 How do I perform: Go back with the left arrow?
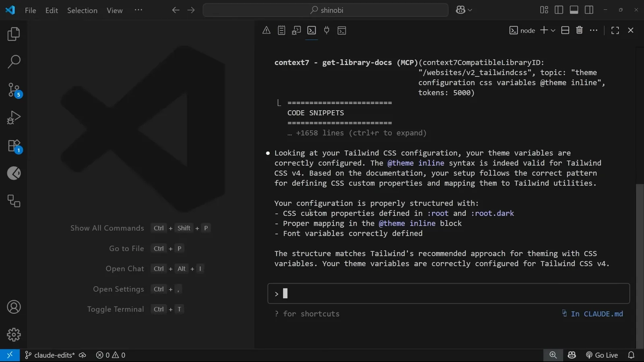coord(175,10)
